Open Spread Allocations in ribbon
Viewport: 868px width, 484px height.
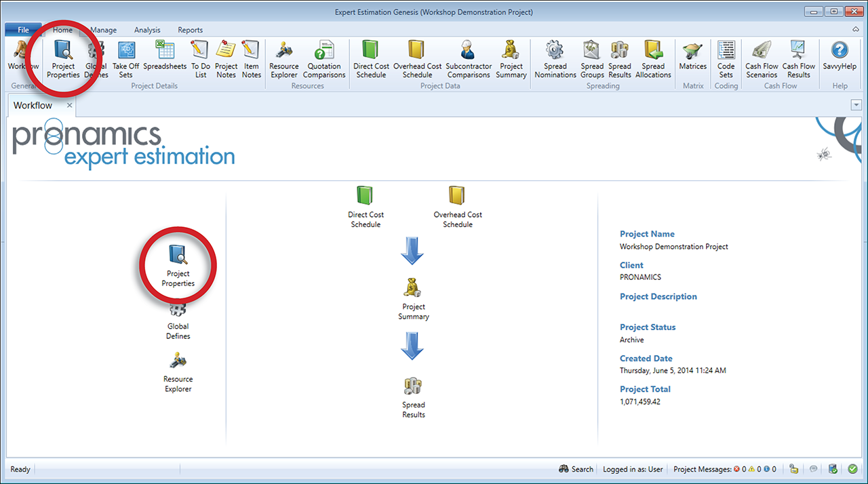[x=653, y=58]
